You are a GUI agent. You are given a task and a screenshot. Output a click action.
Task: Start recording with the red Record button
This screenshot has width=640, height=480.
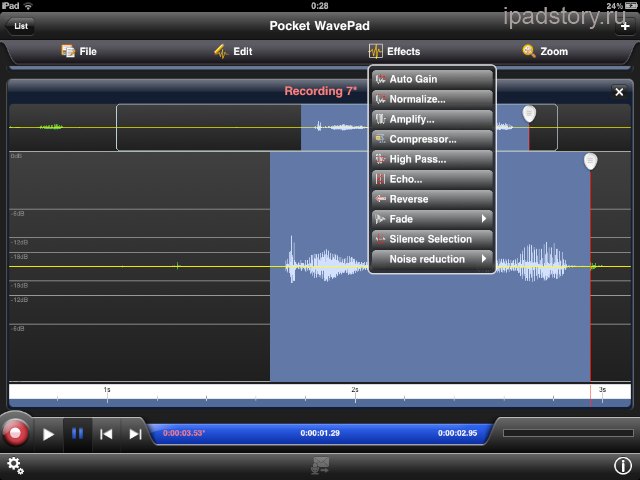tap(16, 433)
